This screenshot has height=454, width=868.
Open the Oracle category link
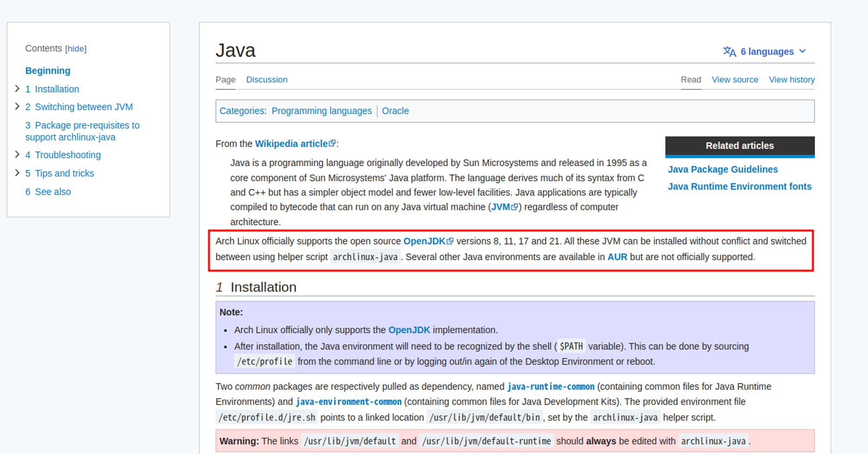(395, 111)
